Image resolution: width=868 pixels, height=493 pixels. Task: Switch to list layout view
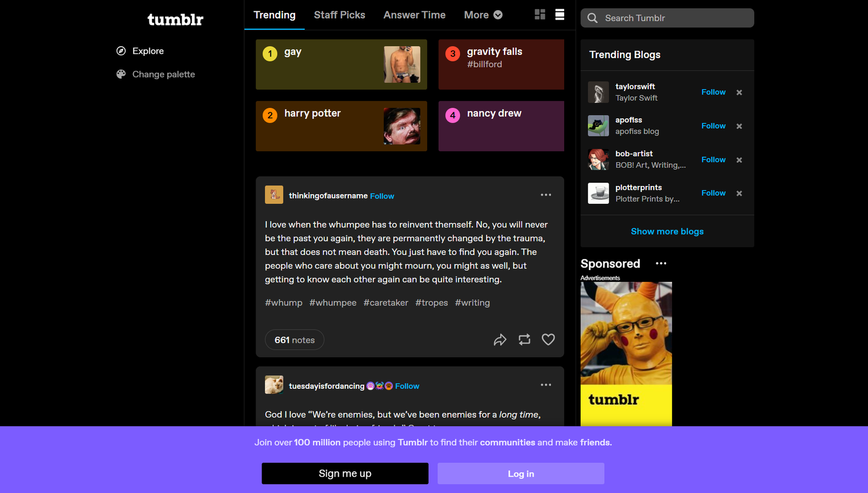pyautogui.click(x=560, y=15)
